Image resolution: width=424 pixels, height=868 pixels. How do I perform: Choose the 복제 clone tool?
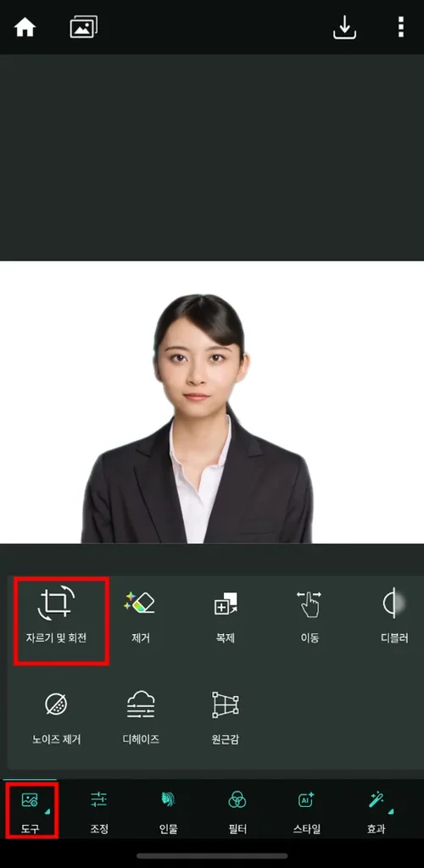(x=226, y=615)
